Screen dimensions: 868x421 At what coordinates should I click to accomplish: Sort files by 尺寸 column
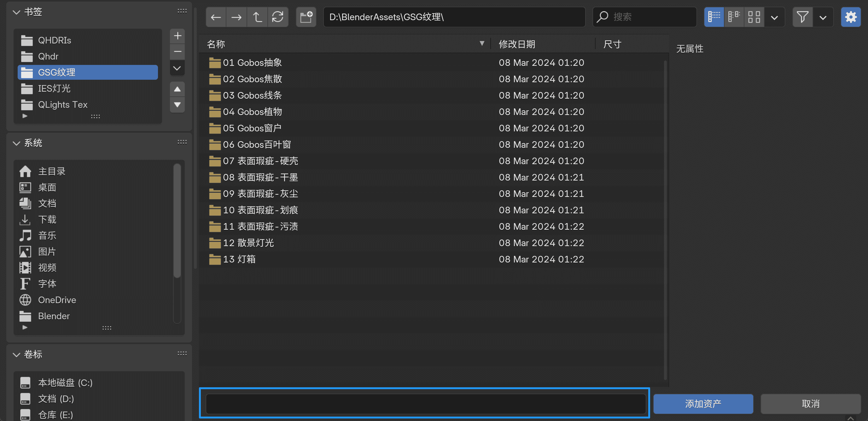(632, 44)
